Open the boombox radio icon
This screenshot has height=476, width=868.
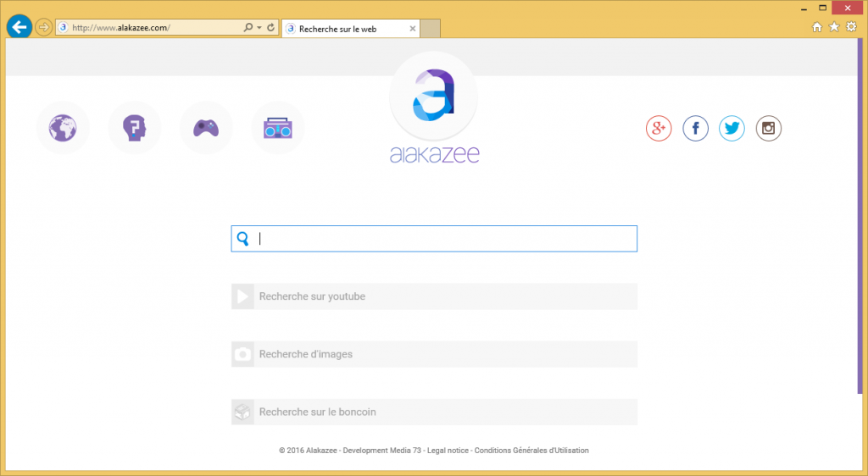click(278, 129)
